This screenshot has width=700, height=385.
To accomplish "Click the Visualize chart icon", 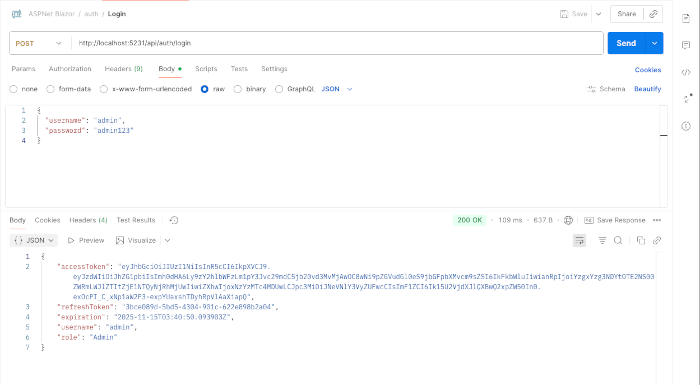I will (120, 240).
